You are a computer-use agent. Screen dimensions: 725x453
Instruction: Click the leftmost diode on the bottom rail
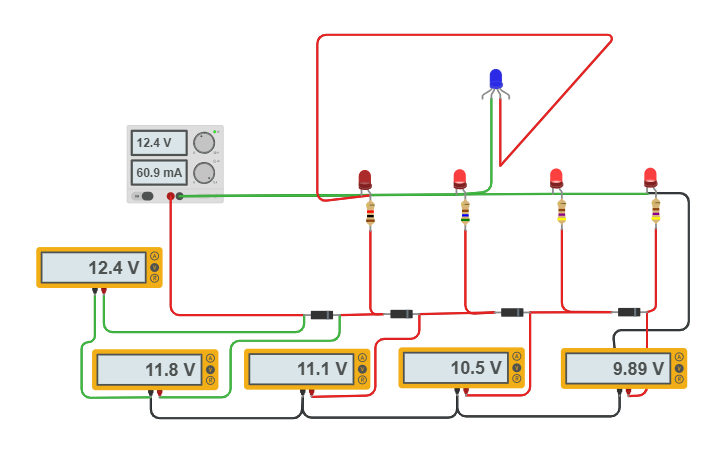pos(321,315)
